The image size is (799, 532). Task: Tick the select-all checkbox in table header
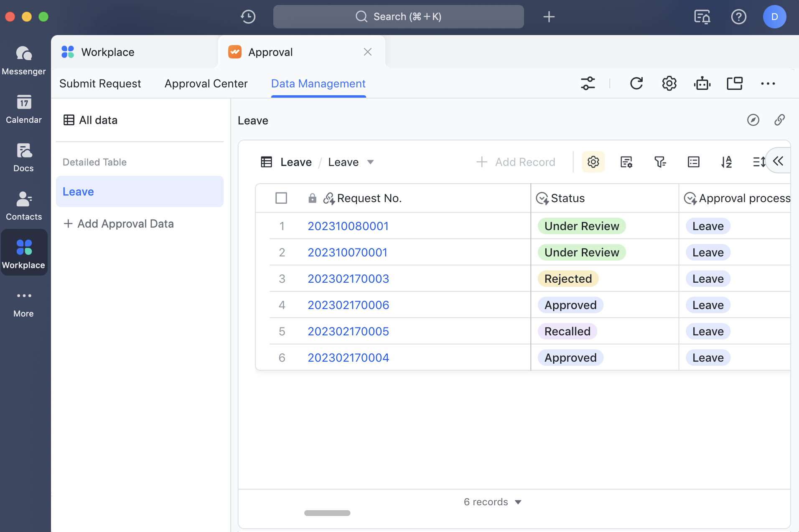point(281,198)
